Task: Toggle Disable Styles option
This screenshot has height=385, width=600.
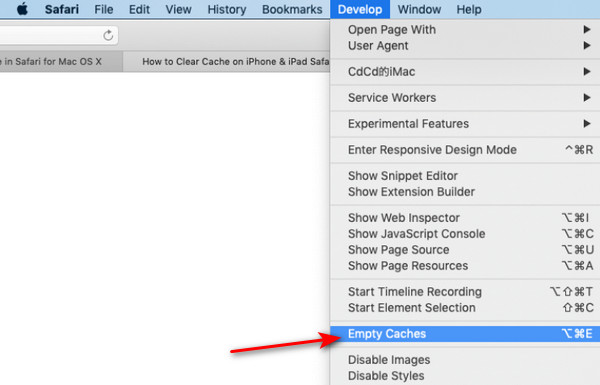Action: pyautogui.click(x=465, y=376)
